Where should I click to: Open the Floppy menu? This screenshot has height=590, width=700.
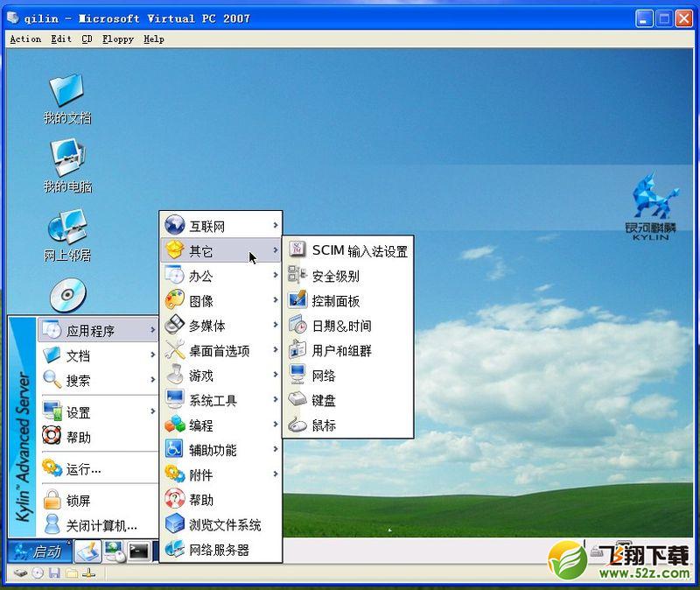point(117,39)
